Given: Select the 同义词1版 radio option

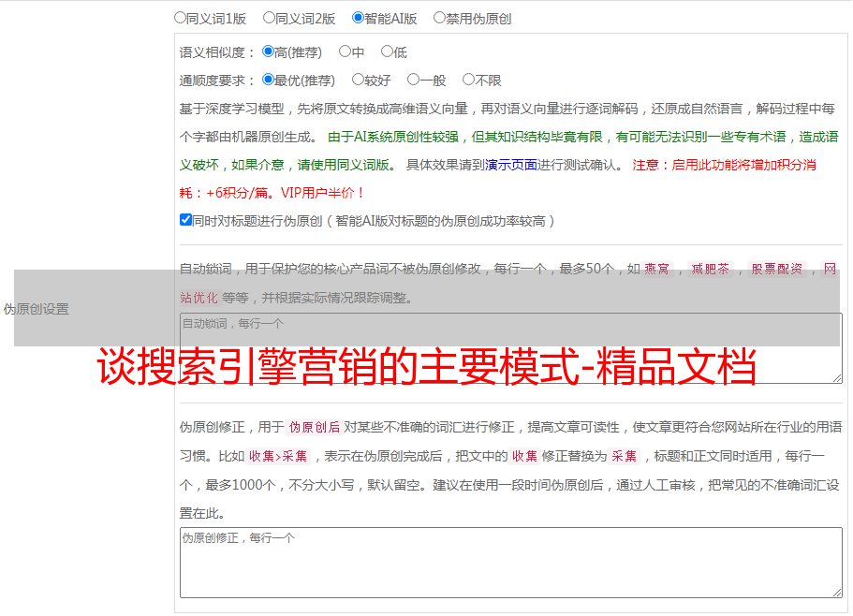Looking at the screenshot, I should [x=180, y=18].
